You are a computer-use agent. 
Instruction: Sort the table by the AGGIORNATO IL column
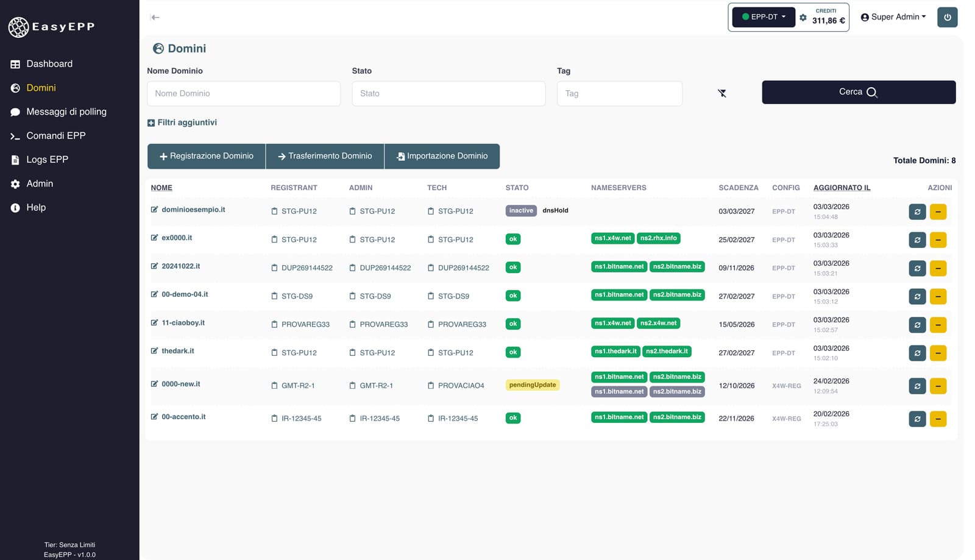842,188
